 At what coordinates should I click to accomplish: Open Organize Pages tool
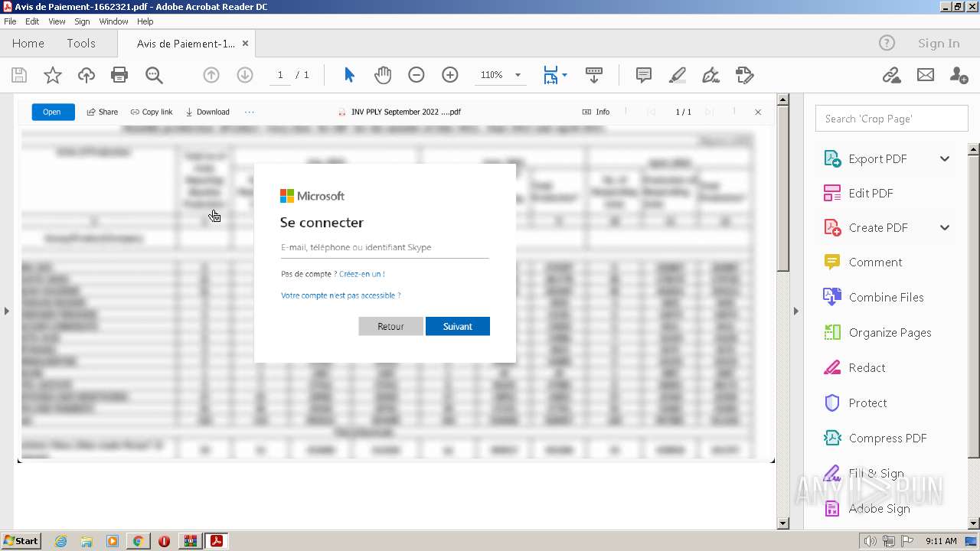point(890,332)
